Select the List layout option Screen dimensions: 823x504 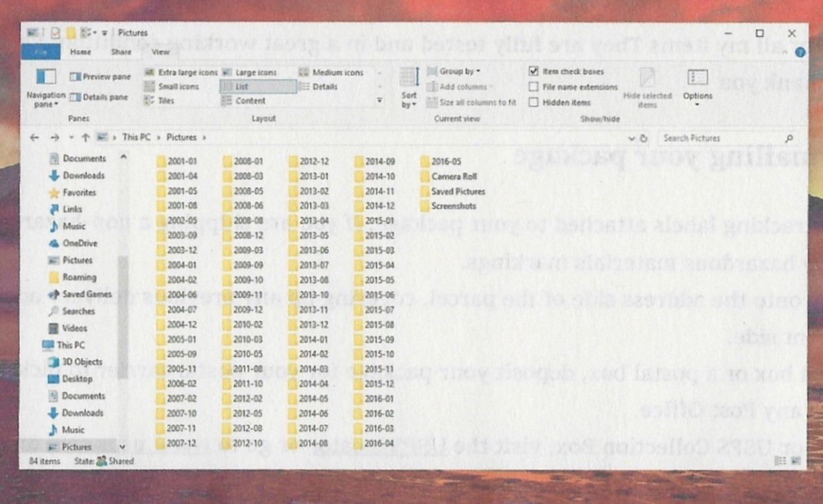[x=257, y=87]
